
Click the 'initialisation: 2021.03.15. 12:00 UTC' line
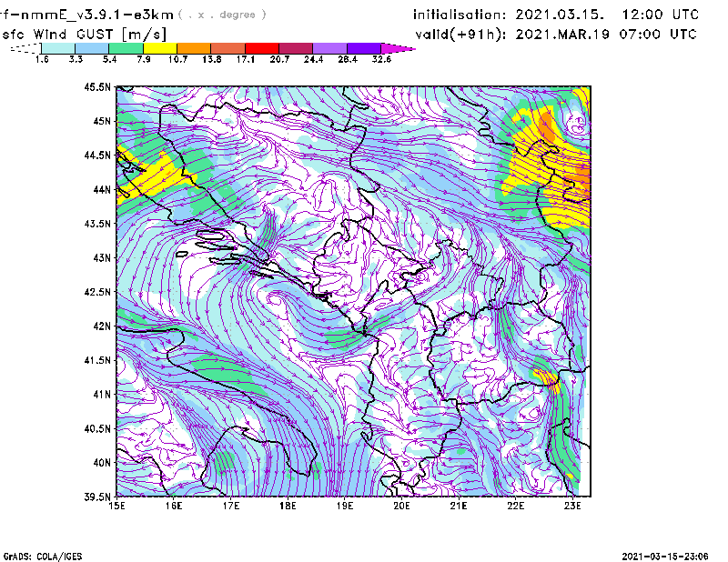tap(556, 15)
